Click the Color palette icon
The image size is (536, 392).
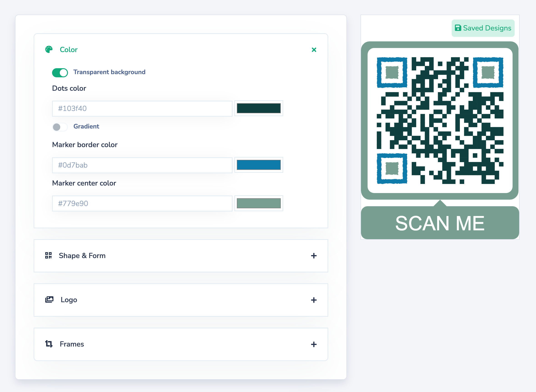pos(49,50)
